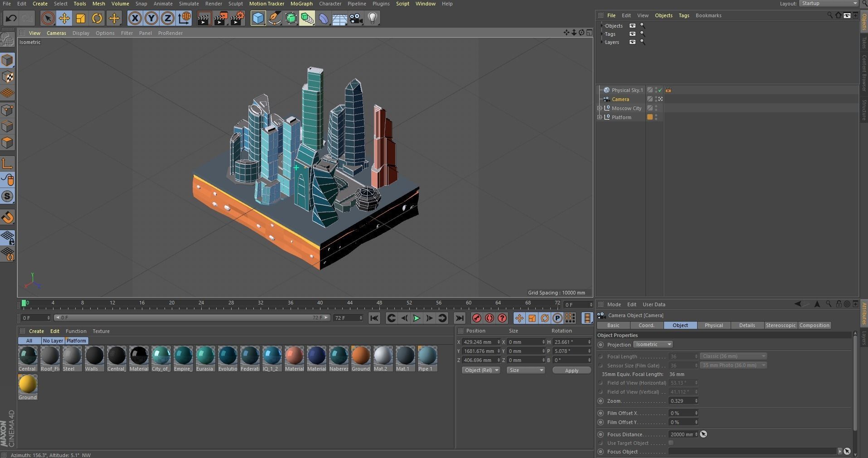Toggle Zoom keyframe dot

coord(601,401)
